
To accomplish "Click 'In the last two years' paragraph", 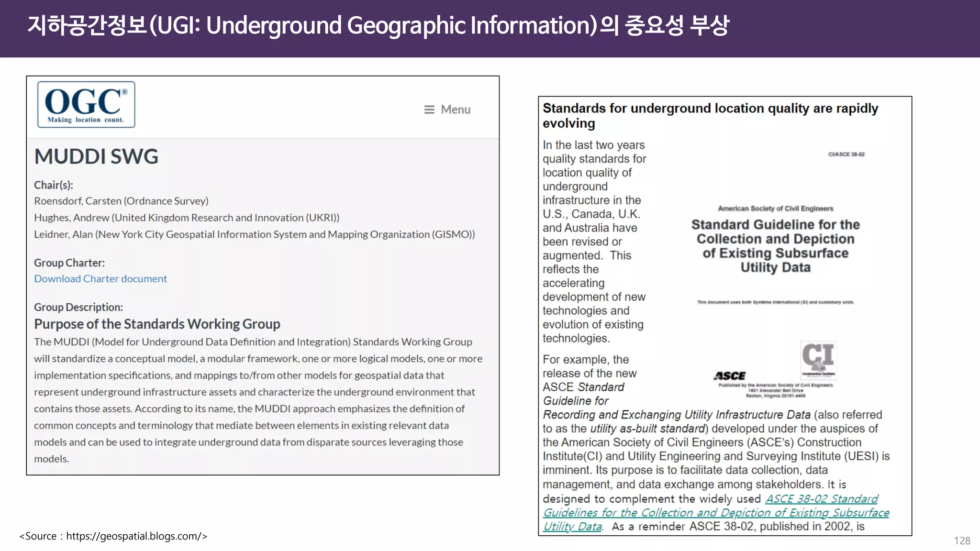I will [594, 242].
